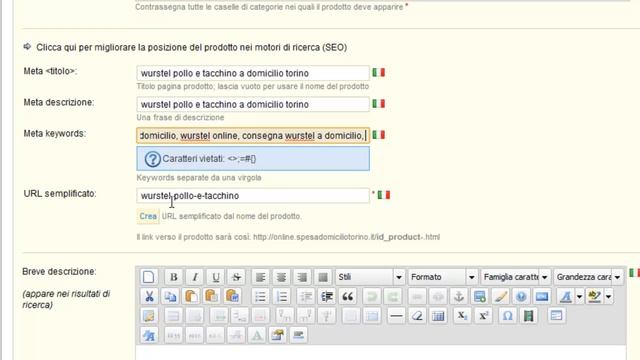Image resolution: width=640 pixels, height=360 pixels.
Task: Insert a bulleted list
Action: click(x=260, y=296)
